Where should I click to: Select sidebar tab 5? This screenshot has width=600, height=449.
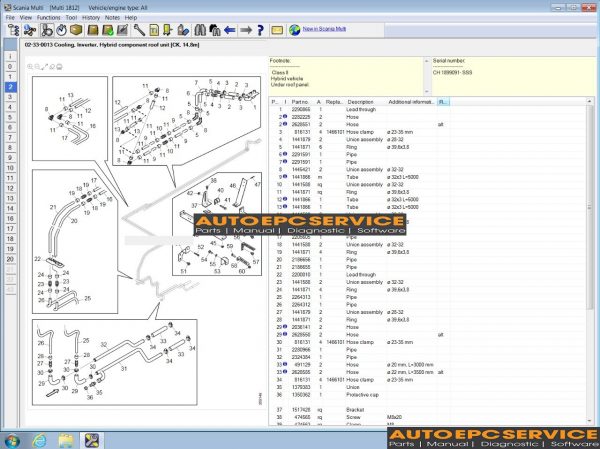coord(10,117)
